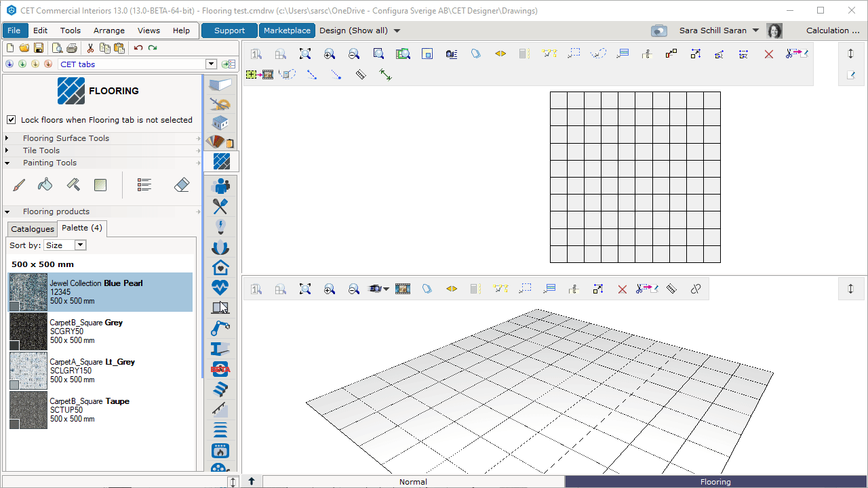
Task: Click the Cut scissors icon
Action: pos(90,47)
